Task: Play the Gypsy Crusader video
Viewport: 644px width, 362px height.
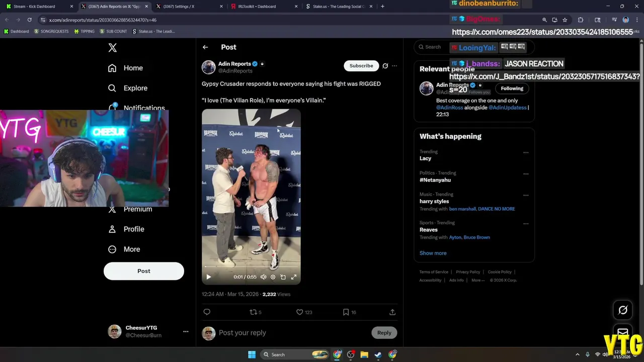Action: [209, 277]
